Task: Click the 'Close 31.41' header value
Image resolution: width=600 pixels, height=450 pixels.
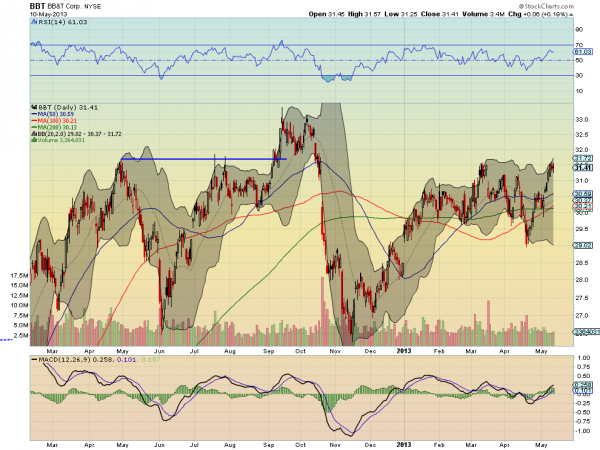Action: [439, 14]
